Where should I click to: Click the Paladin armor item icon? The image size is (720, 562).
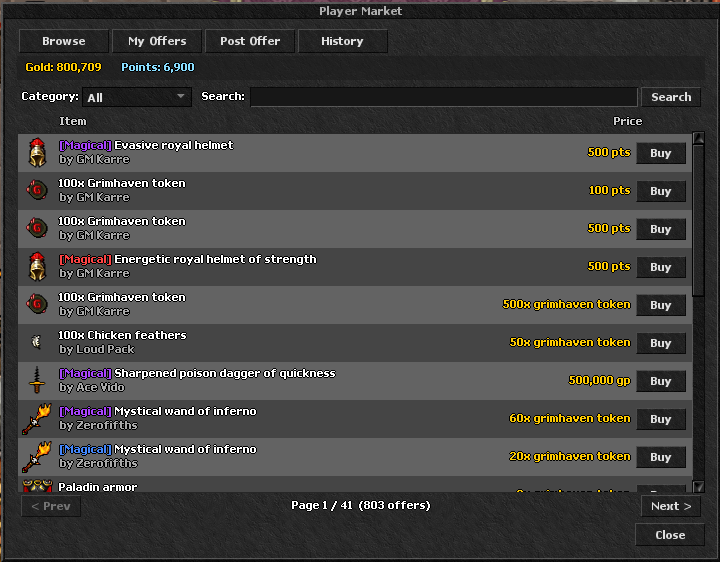pyautogui.click(x=37, y=486)
